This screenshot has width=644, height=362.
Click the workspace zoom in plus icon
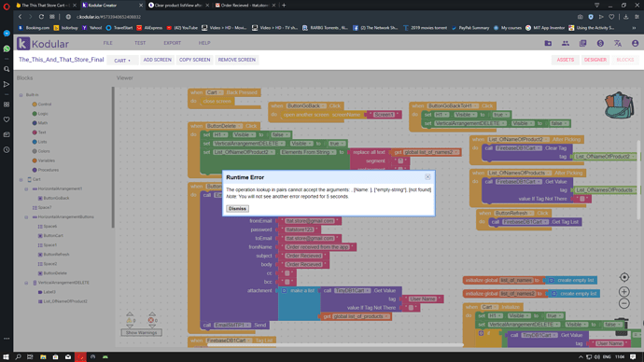pos(623,291)
